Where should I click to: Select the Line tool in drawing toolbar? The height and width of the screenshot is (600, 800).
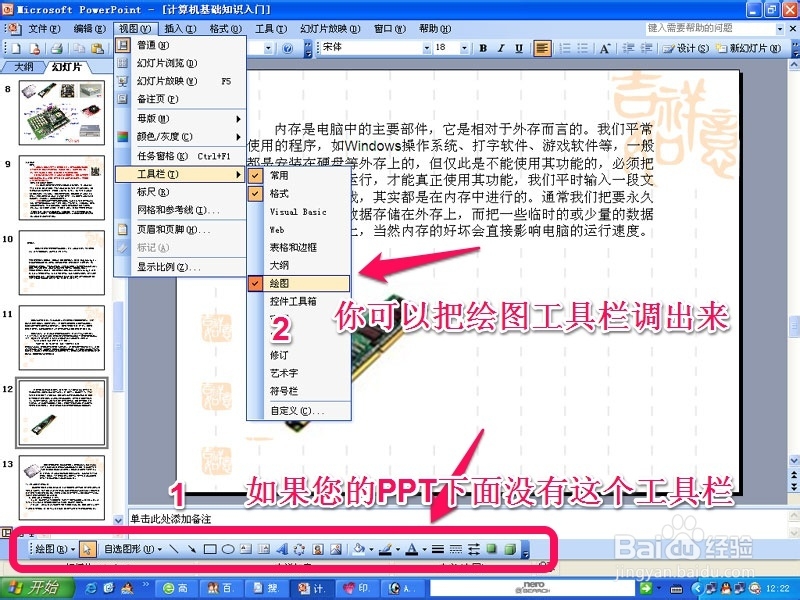point(174,549)
